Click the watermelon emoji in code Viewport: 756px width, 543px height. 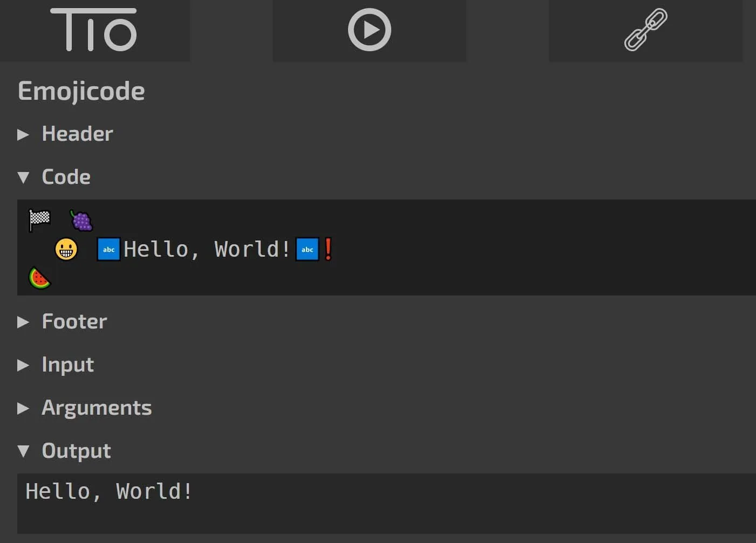(39, 278)
